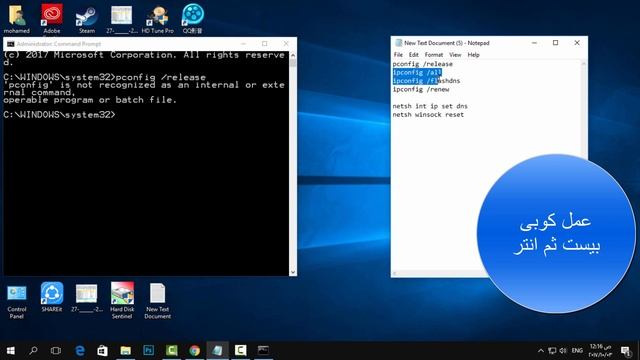The image size is (640, 360).
Task: Click the Command Prompt title bar icon
Action: (x=11, y=44)
